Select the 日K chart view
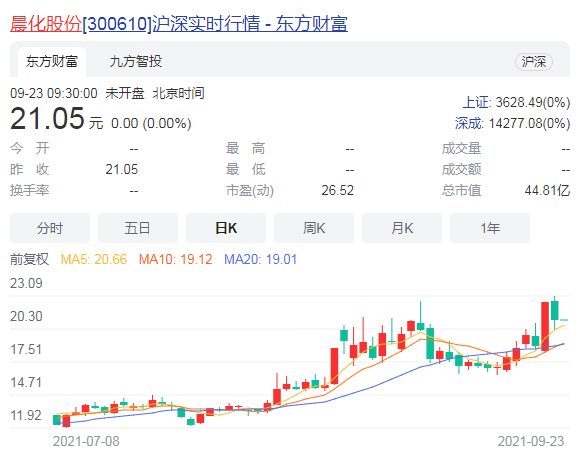The image size is (586, 457). coord(226,228)
